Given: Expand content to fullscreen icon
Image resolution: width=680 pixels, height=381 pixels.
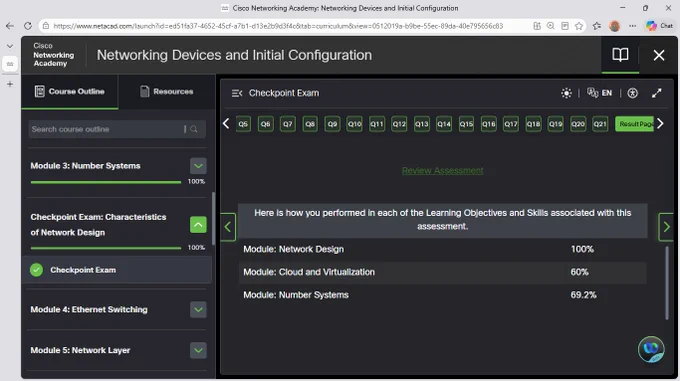Looking at the screenshot, I should [x=657, y=93].
